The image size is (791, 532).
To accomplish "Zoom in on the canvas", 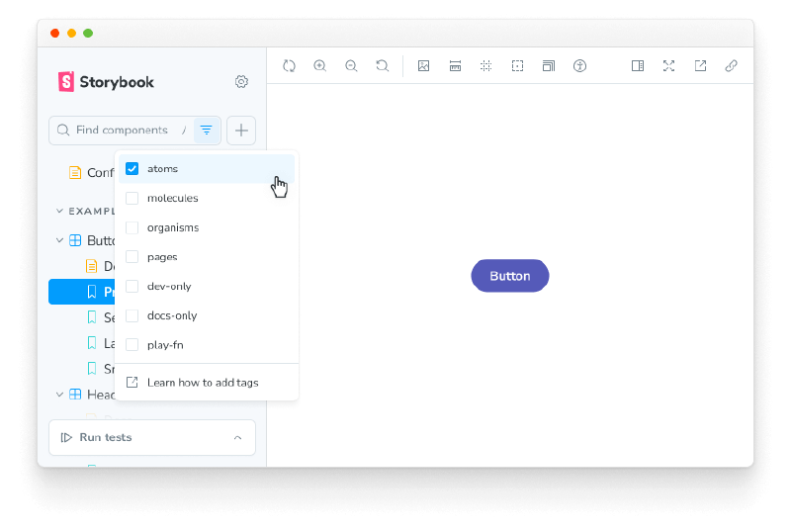I will coord(319,66).
